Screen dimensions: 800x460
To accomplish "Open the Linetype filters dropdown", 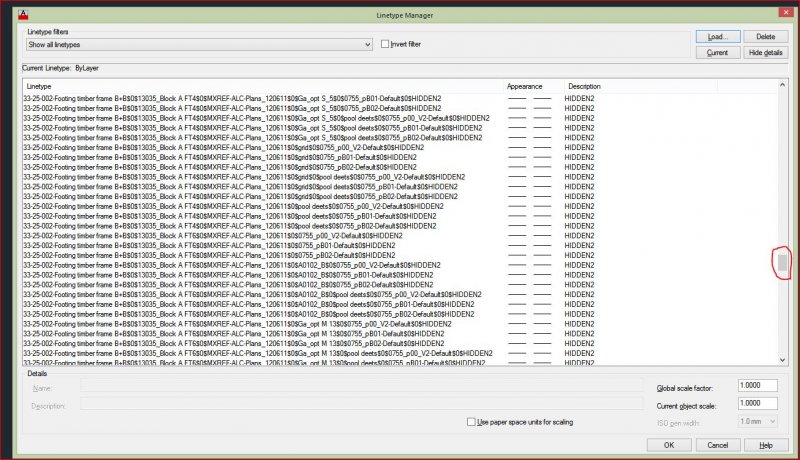I will click(199, 44).
